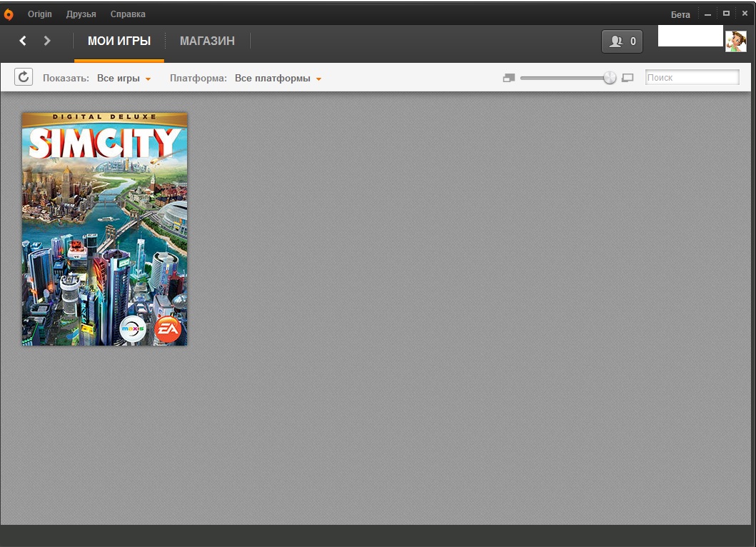Click the user avatar picture

pos(736,41)
